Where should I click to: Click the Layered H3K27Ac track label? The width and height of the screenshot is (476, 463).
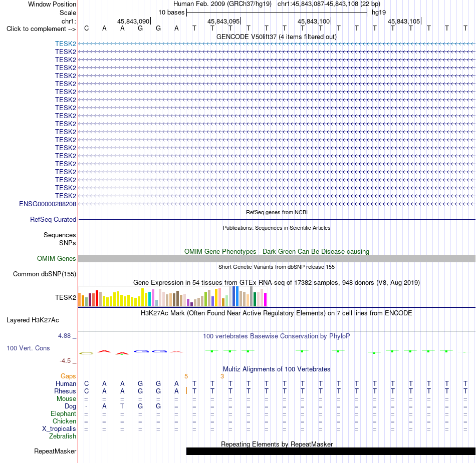(33, 320)
